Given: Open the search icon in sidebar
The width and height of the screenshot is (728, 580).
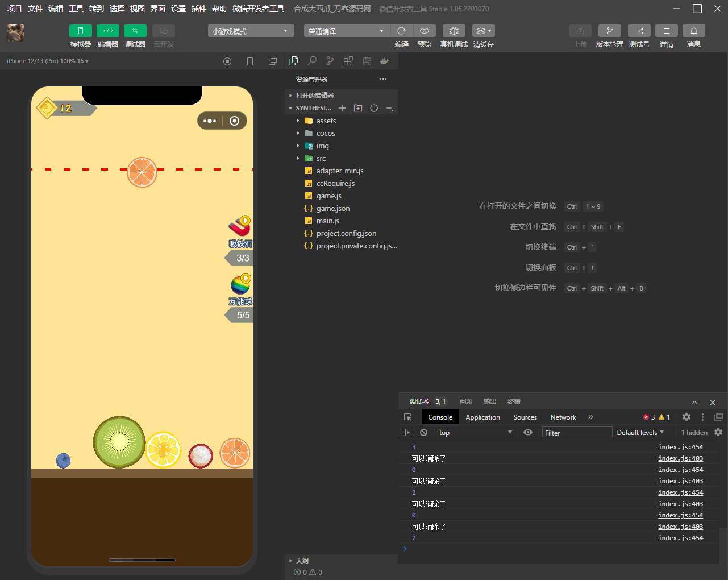Looking at the screenshot, I should [312, 61].
